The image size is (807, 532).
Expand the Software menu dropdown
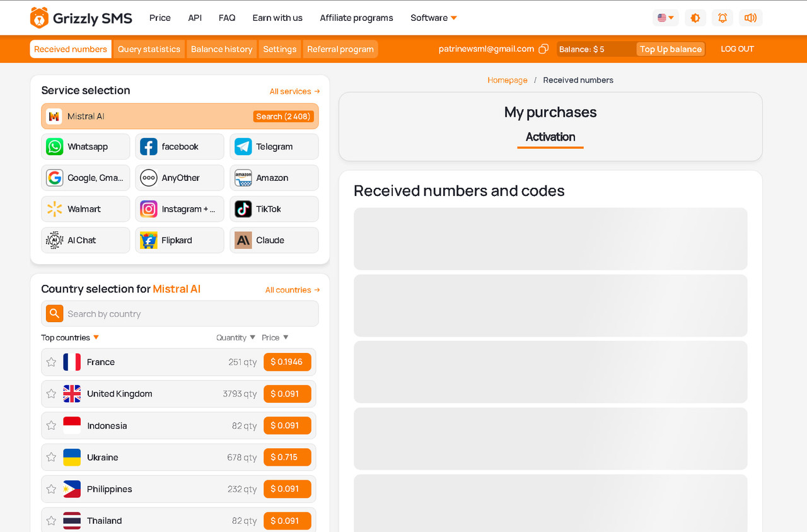point(434,18)
